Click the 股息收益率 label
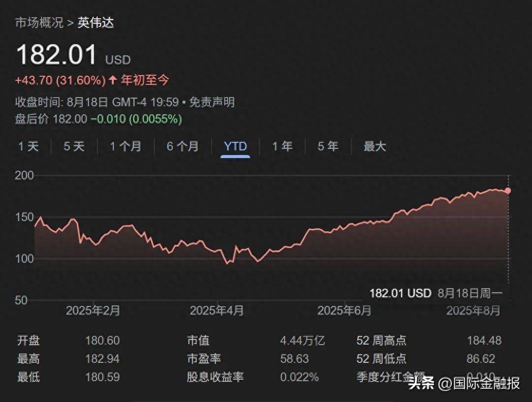The height and width of the screenshot is (402, 532). 215,377
